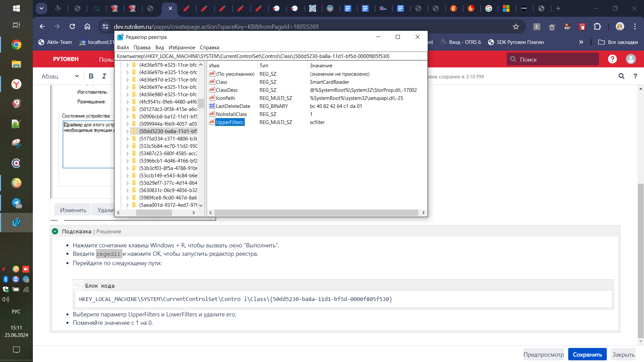Open Chrome extensions puzzle icon

pos(597,26)
